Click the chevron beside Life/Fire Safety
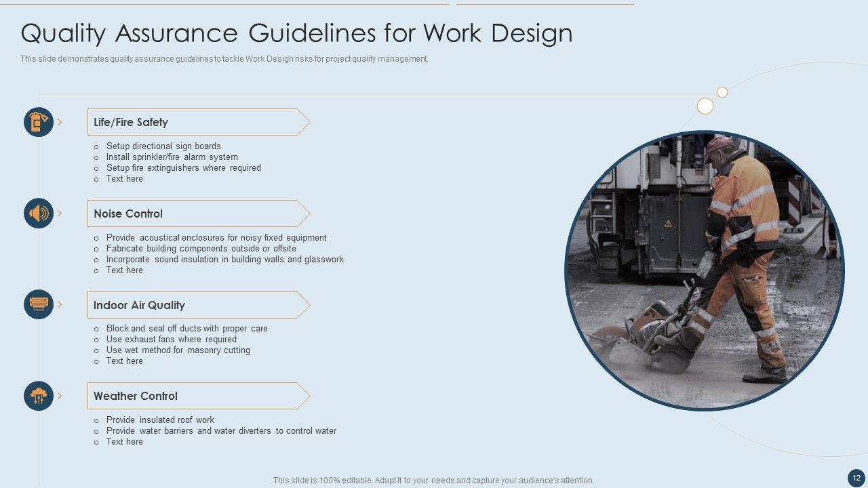The height and width of the screenshot is (488, 868). point(60,122)
